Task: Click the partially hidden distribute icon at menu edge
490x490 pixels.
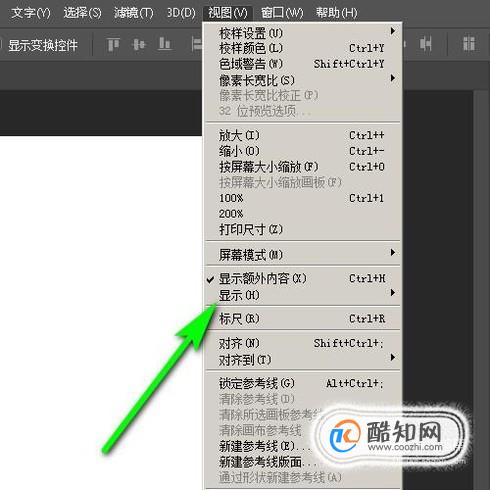Action: [x=197, y=44]
